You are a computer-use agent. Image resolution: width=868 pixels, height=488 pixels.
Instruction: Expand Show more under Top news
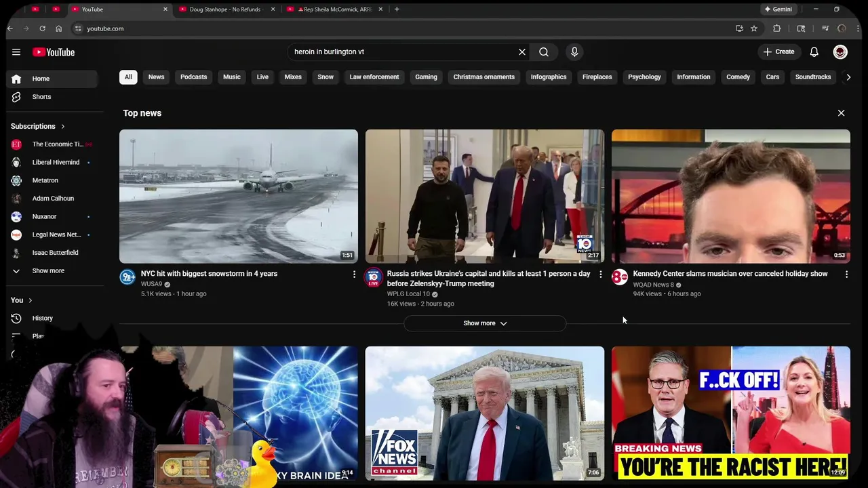tap(485, 323)
